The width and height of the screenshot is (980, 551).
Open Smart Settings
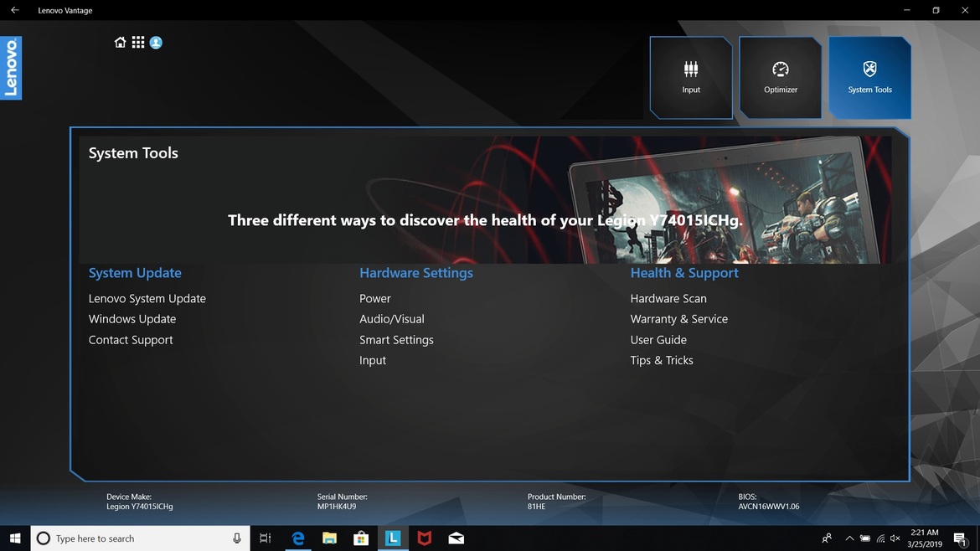click(396, 340)
